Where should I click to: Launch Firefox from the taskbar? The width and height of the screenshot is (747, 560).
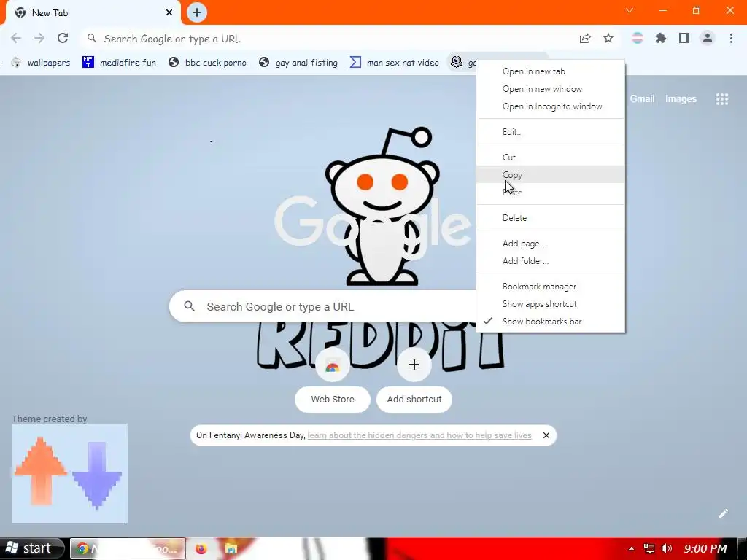[x=201, y=548]
